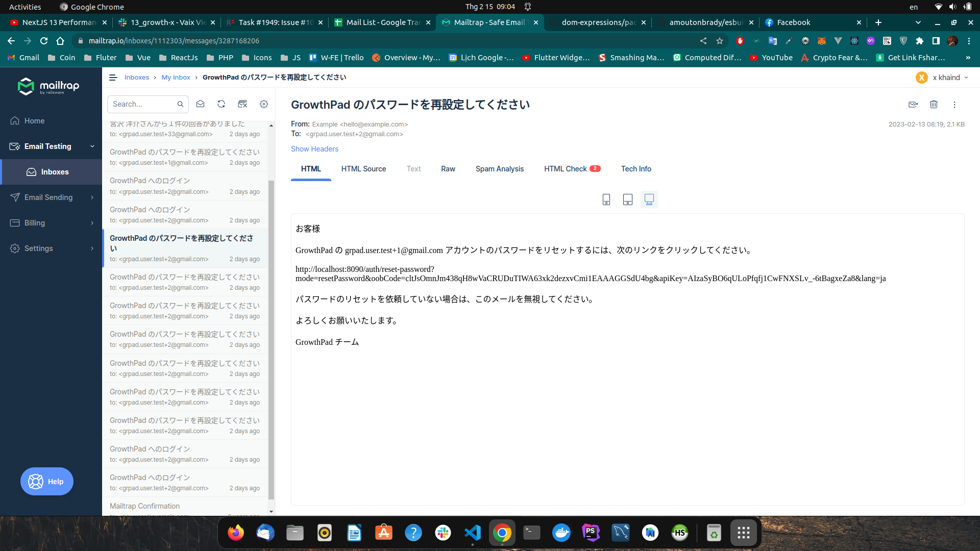
Task: Mark all messages as read
Action: (200, 104)
